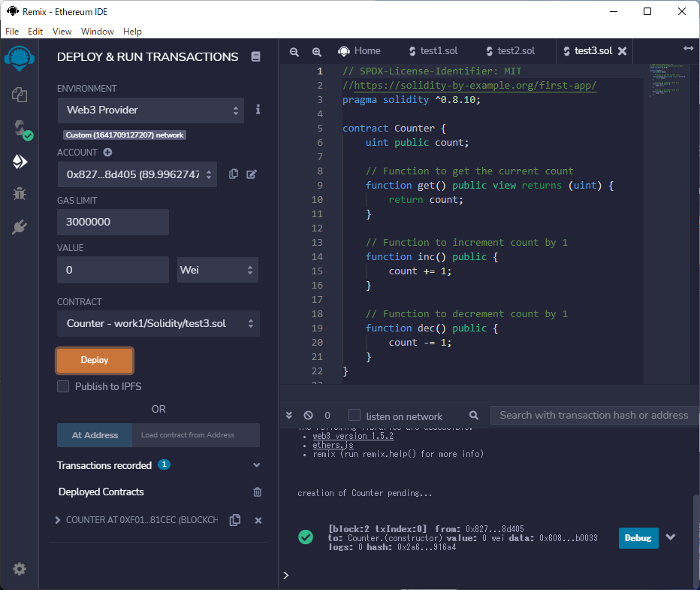Click the Debug button for the transaction
This screenshot has width=700, height=590.
coord(638,538)
